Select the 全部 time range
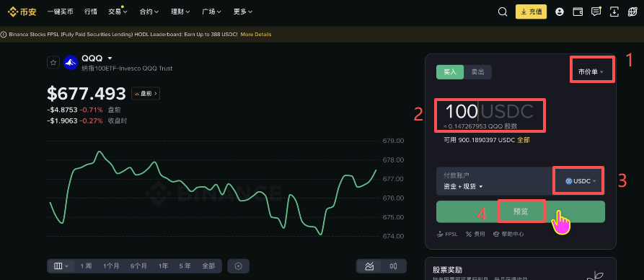644x280 pixels. click(208, 266)
